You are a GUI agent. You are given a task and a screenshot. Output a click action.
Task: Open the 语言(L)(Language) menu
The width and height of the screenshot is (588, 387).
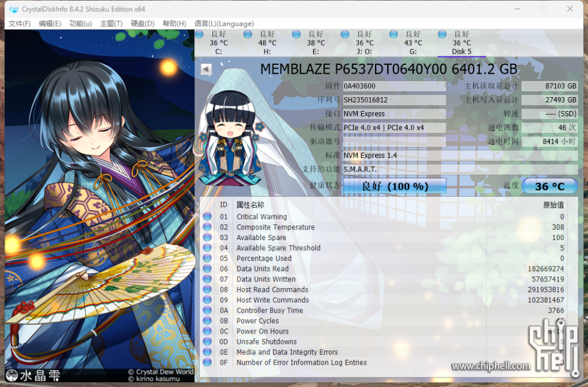click(224, 23)
